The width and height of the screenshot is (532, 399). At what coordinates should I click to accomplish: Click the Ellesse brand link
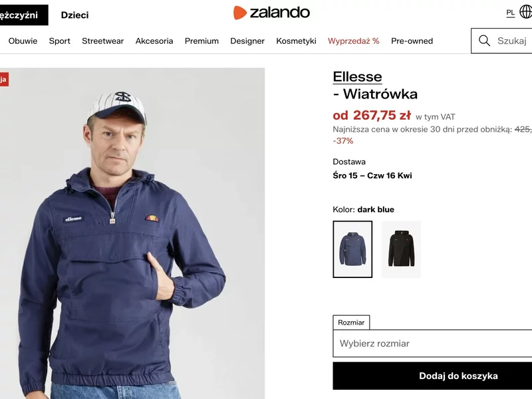(357, 76)
